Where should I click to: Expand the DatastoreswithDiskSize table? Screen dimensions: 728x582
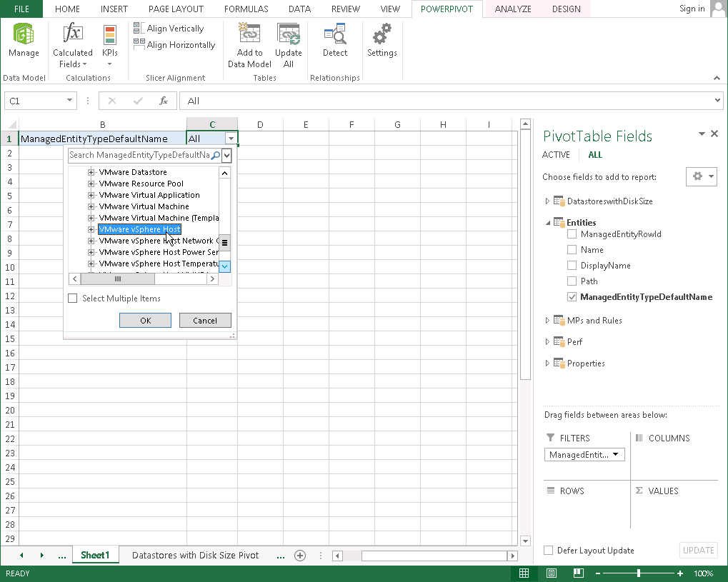tap(547, 201)
